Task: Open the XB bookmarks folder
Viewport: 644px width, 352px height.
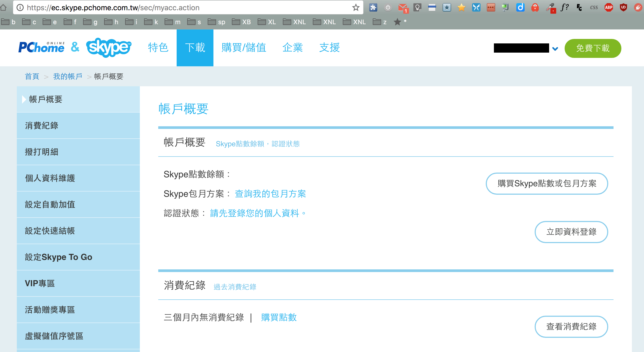Action: [x=241, y=22]
